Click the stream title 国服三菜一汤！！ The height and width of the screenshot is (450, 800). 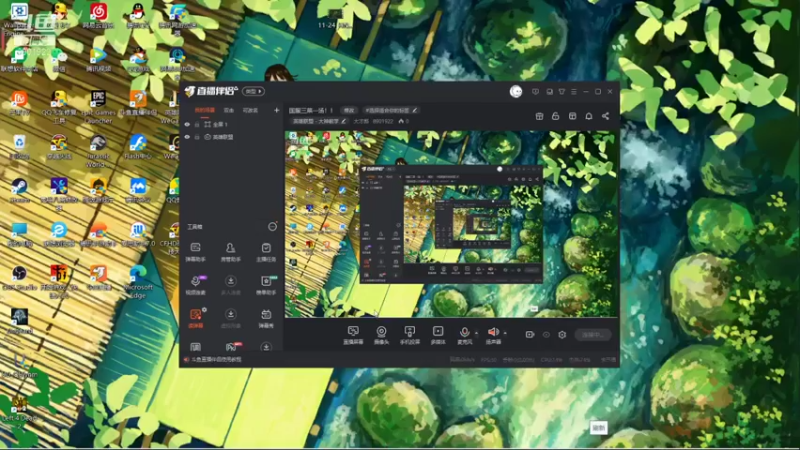(x=311, y=110)
